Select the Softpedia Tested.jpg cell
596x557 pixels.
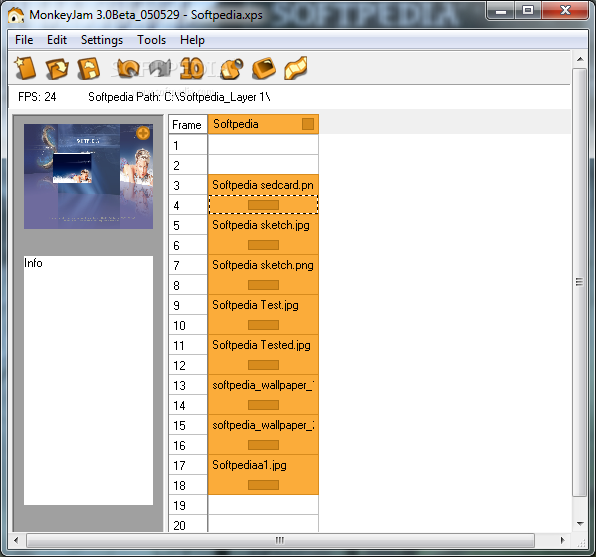click(x=263, y=345)
